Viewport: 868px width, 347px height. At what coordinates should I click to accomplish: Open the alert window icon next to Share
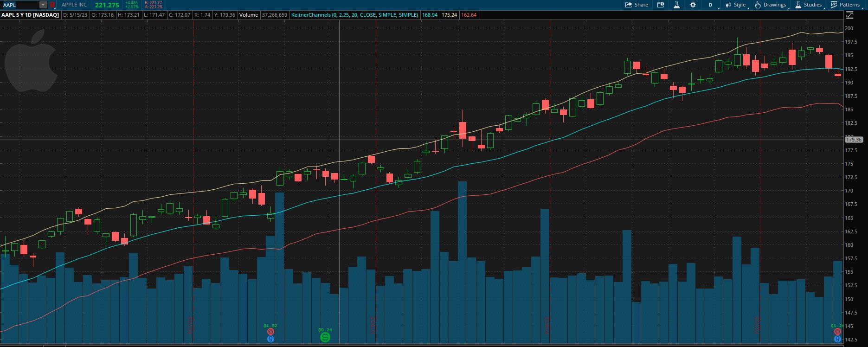point(661,5)
